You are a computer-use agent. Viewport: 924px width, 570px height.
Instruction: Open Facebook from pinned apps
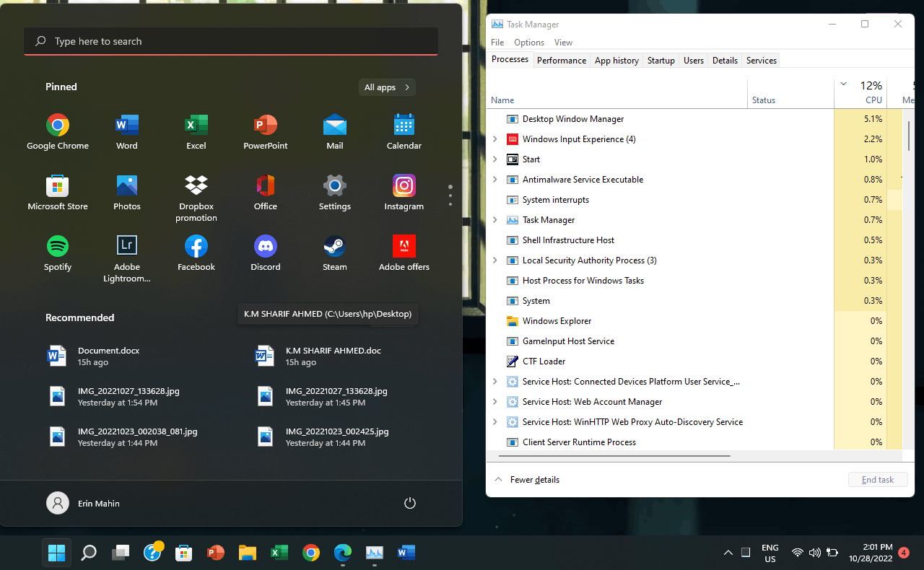click(x=196, y=253)
